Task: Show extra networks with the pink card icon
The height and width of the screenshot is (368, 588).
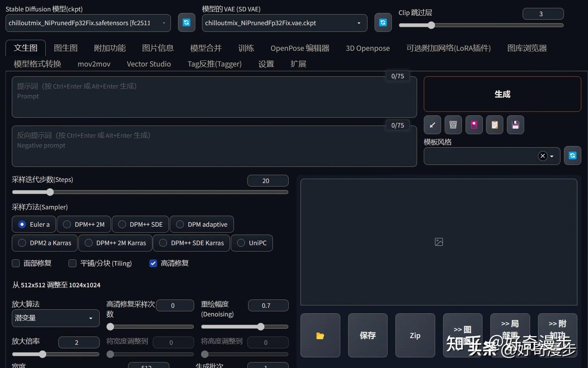Action: 474,125
